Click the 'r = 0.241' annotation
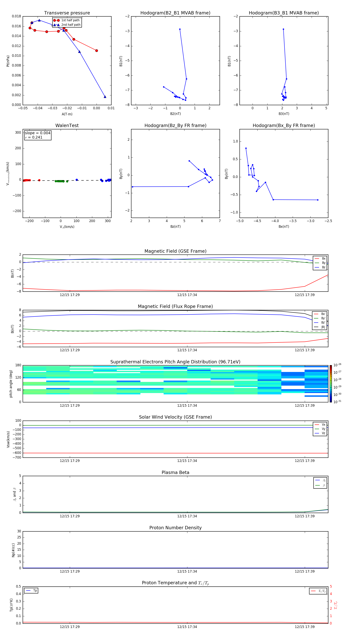 click(x=34, y=137)
